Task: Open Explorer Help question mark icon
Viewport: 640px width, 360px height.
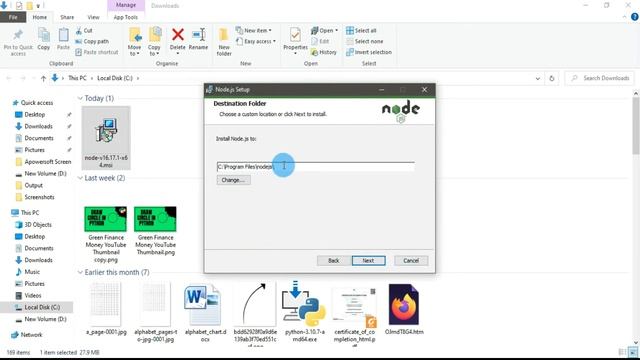Action: 634,17
